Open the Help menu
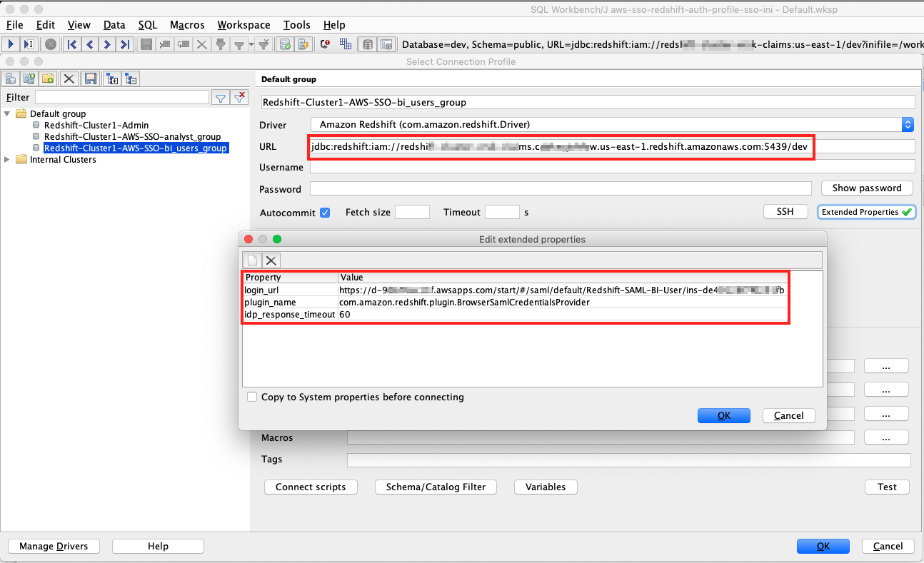 (334, 25)
